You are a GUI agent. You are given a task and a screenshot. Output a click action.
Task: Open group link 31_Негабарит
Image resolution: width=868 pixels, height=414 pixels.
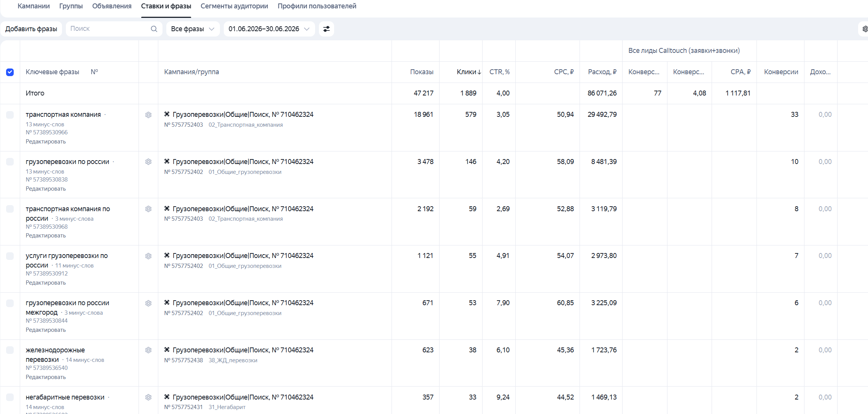(x=227, y=407)
